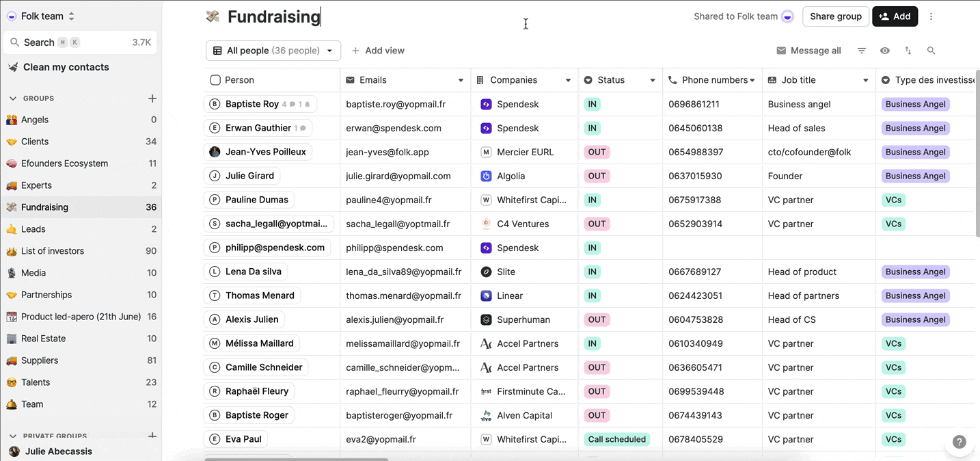Open the three-dot more options menu
980x461 pixels.
931,16
